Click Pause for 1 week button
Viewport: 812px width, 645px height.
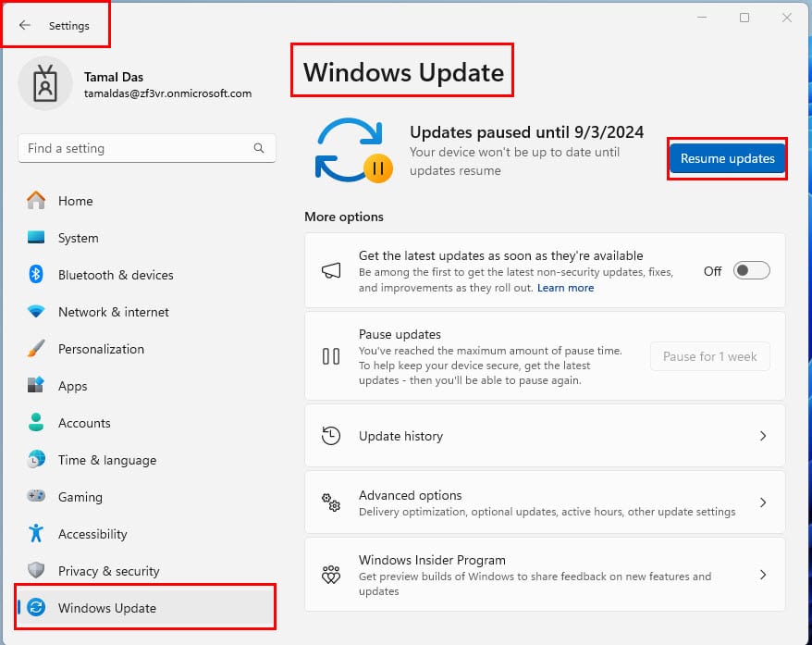coord(710,356)
